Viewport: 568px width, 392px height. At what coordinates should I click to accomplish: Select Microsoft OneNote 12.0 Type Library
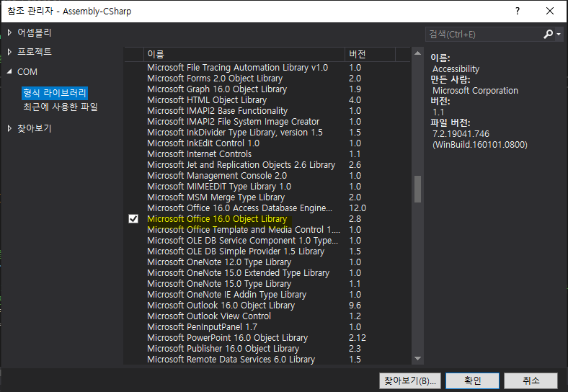(x=267, y=262)
